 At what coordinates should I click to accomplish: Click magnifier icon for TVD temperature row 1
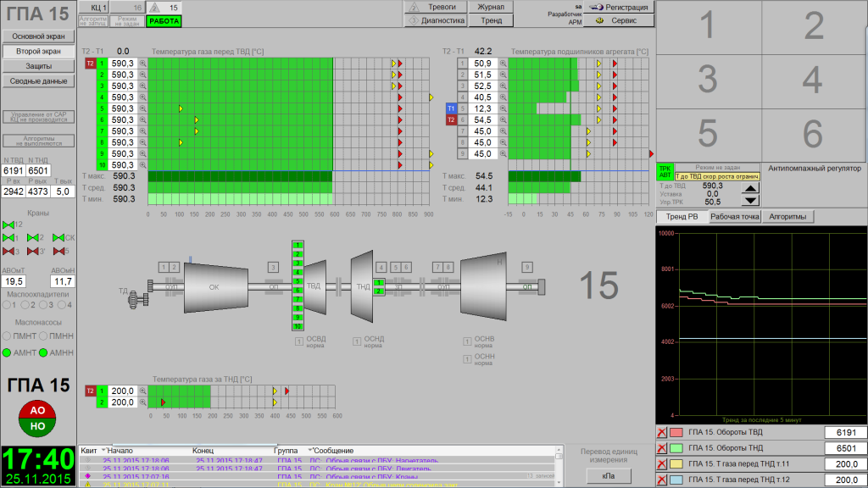[x=143, y=64]
